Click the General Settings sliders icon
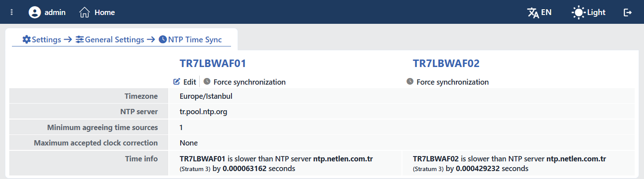The image size is (644, 179). pyautogui.click(x=80, y=39)
